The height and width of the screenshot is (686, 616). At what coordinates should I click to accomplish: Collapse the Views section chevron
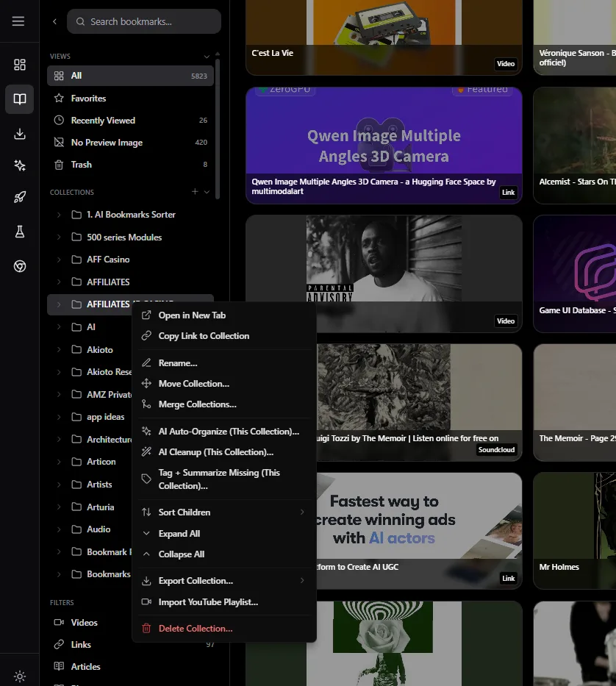(x=207, y=57)
